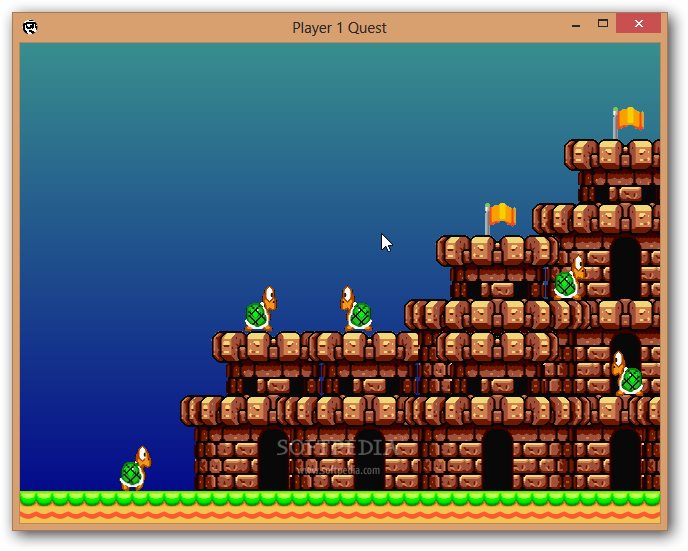Viewport: 688px width, 551px height.
Task: Click the rightmost ground-level castle doorway
Action: tap(626, 460)
